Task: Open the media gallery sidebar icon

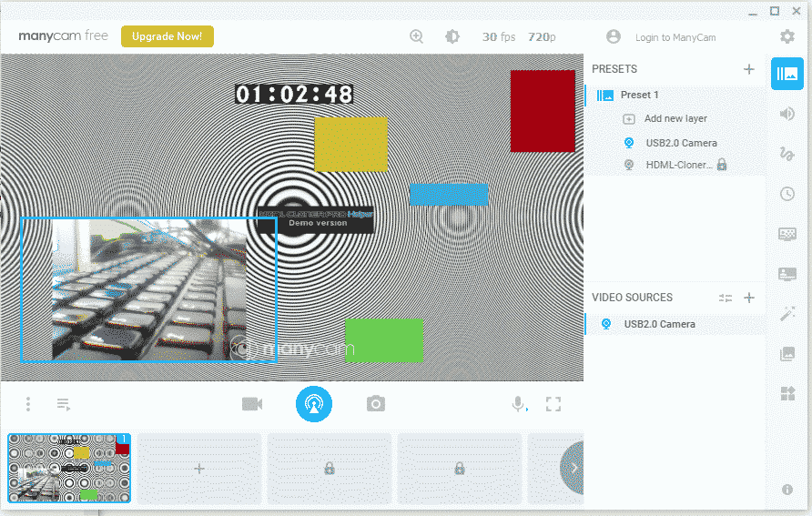Action: [x=787, y=354]
